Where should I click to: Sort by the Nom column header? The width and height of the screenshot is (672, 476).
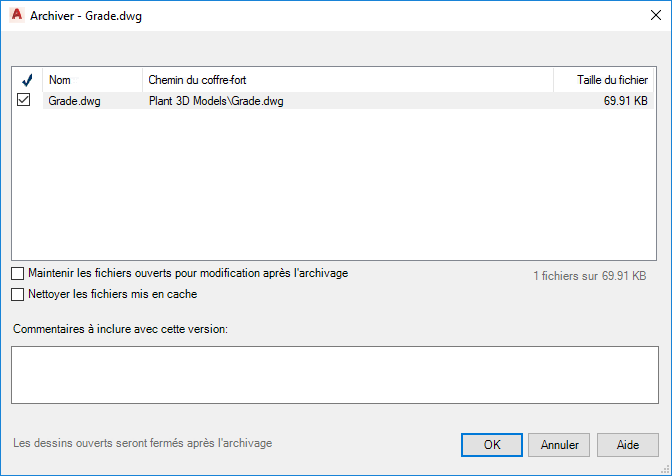tap(92, 80)
